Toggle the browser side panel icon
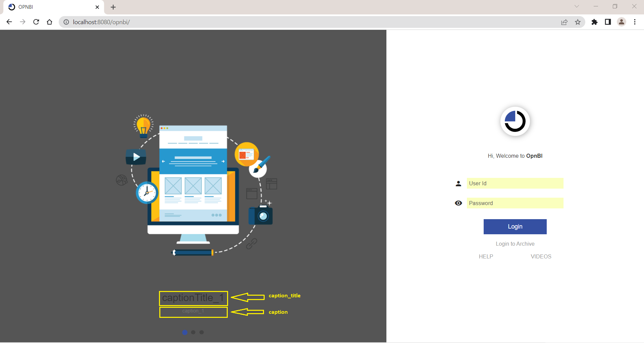This screenshot has width=644, height=343. [x=608, y=22]
